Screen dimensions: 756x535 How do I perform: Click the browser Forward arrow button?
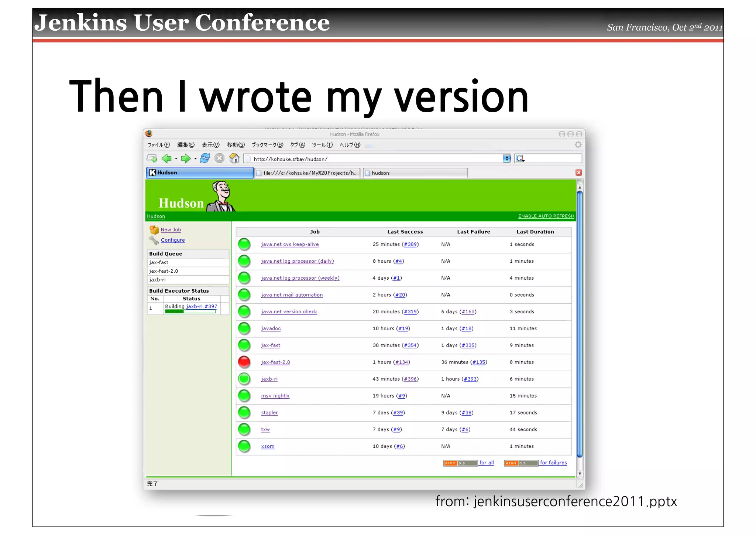(x=185, y=159)
